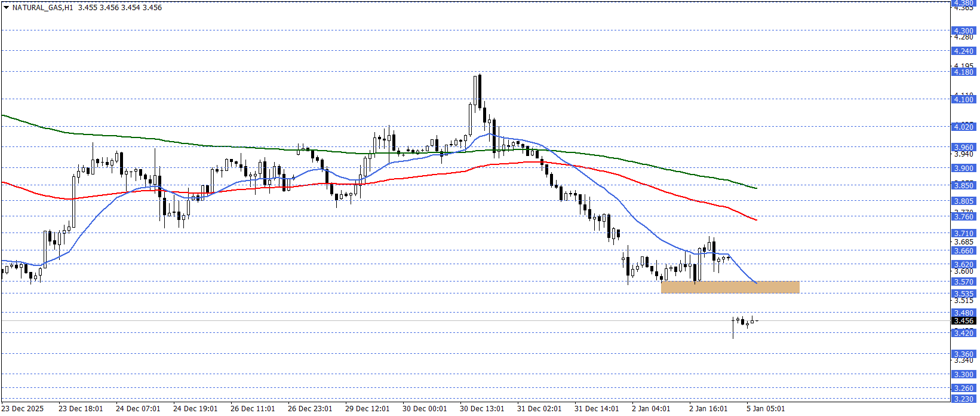This screenshot has width=980, height=416.
Task: Click the right end of red moving average
Action: pos(755,219)
